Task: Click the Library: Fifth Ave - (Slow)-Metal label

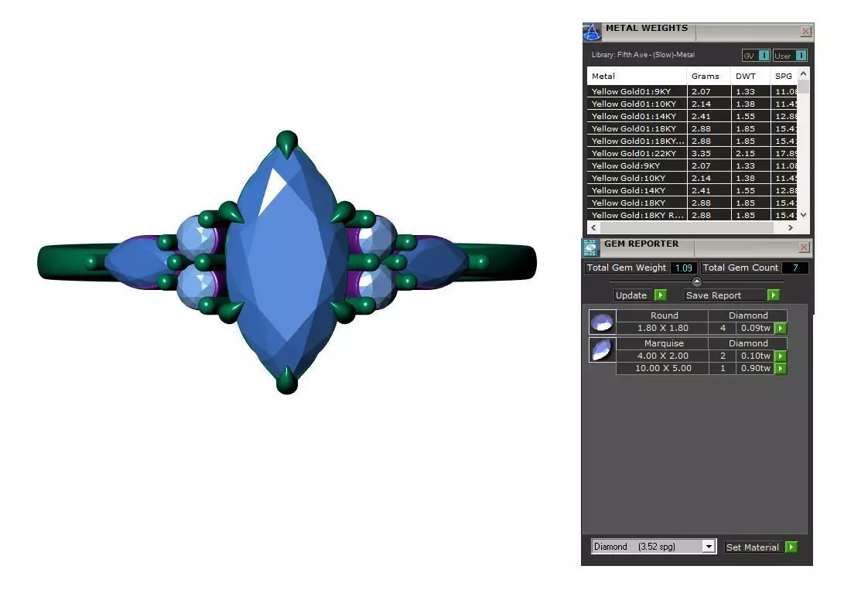Action: click(x=643, y=55)
